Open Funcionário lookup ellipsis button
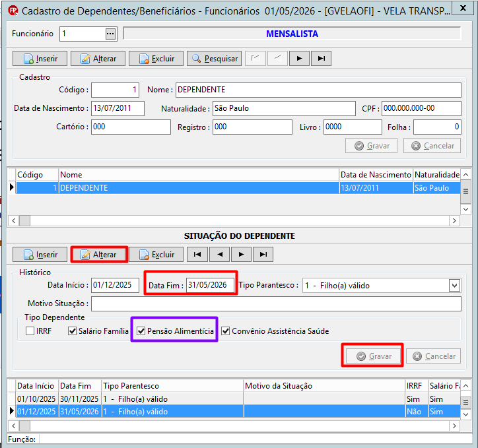This screenshot has height=448, width=478. (110, 34)
